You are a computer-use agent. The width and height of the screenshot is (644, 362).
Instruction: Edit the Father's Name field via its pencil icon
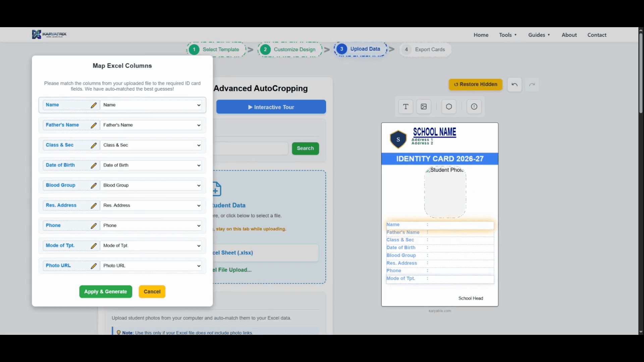(94, 125)
